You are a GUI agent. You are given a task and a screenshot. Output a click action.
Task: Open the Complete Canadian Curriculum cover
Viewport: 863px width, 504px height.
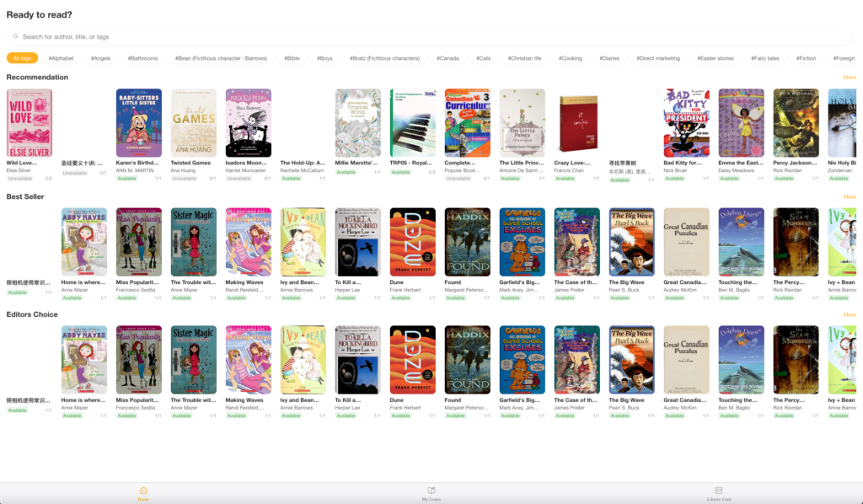pos(467,123)
